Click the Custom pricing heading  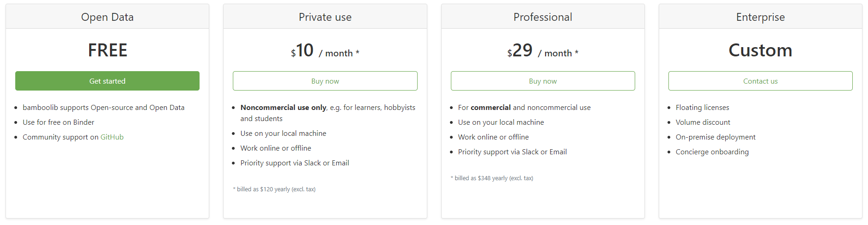(x=760, y=50)
